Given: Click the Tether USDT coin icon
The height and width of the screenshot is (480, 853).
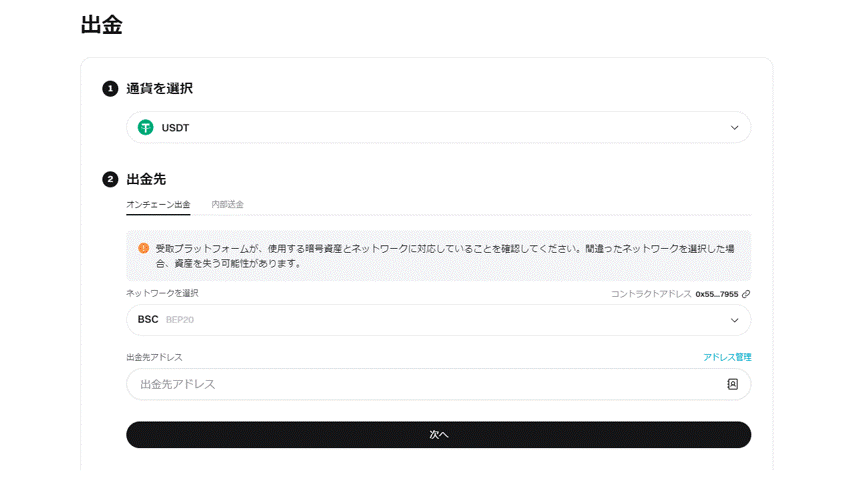Looking at the screenshot, I should (146, 128).
